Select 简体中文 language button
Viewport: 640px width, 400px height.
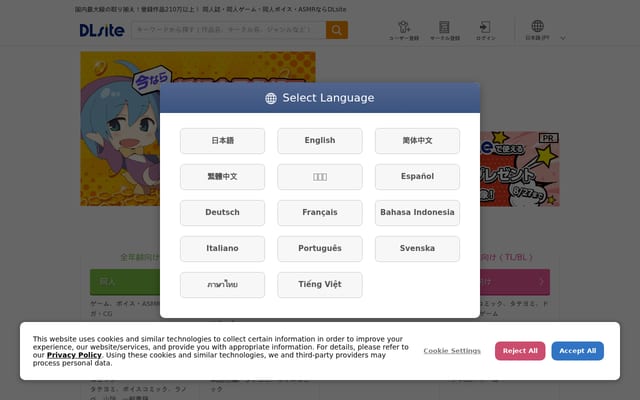point(417,141)
